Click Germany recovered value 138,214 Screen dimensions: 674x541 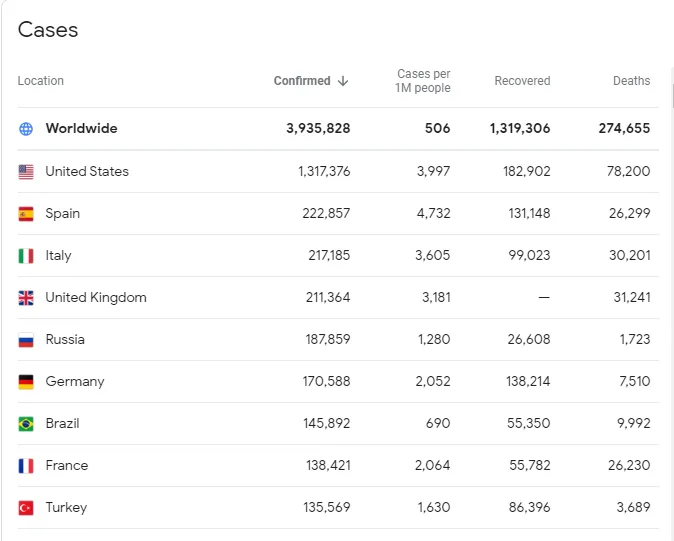tap(528, 381)
